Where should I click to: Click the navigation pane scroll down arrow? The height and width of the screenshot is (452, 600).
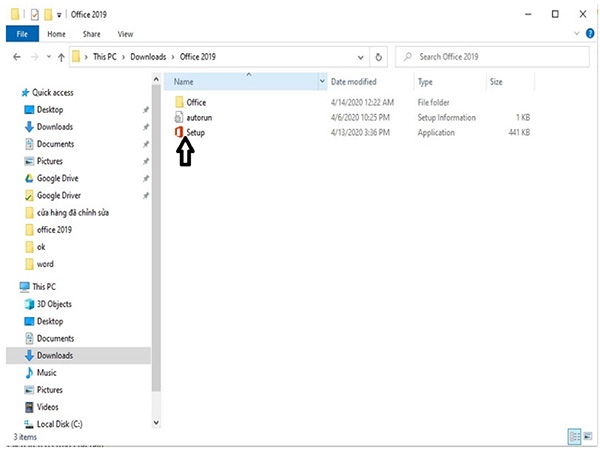(156, 423)
